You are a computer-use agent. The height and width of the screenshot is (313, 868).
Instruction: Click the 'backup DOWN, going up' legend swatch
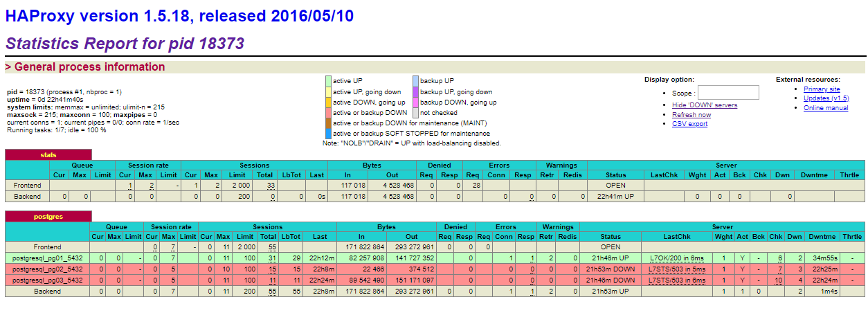415,102
